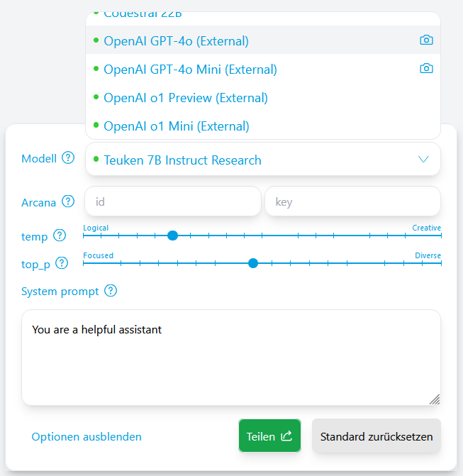The image size is (463, 476).
Task: Open System prompt help icon
Action: coord(111,291)
